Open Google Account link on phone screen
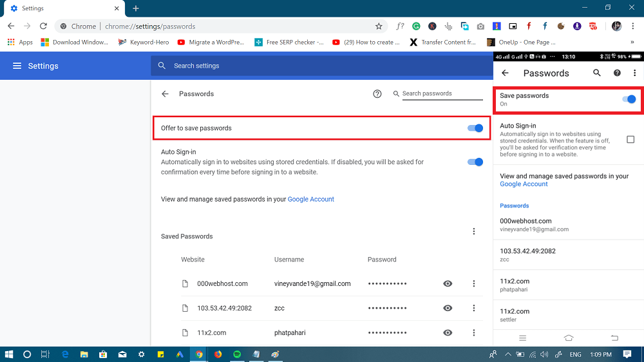The height and width of the screenshot is (362, 644). [524, 184]
